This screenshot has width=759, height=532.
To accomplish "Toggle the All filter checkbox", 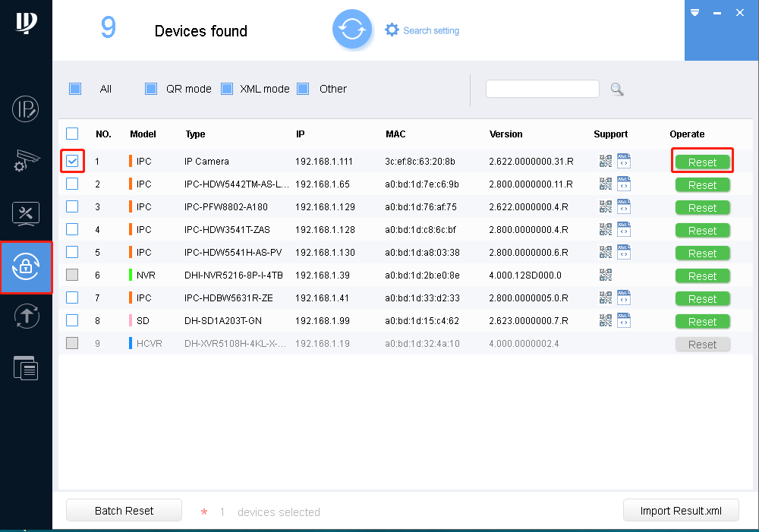I will 75,89.
